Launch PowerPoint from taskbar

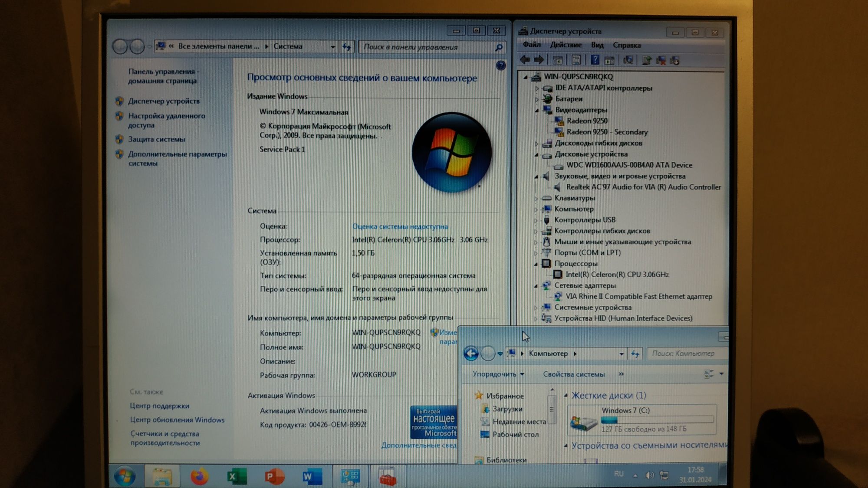pos(274,477)
